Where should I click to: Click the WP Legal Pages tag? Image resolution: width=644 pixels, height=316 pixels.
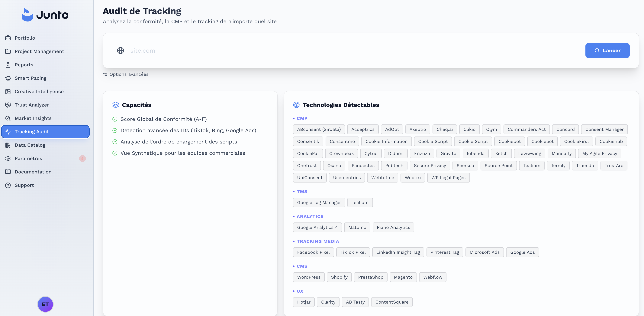[x=448, y=178]
